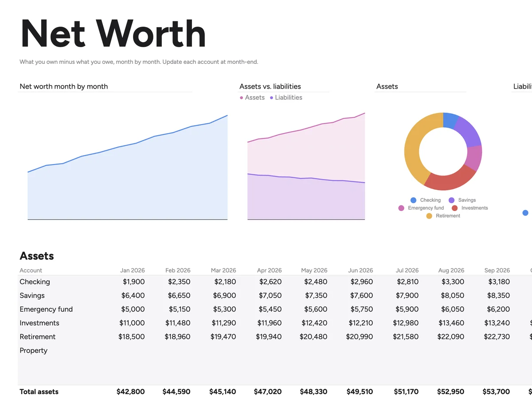
Task: Select the Investments row label
Action: click(39, 323)
